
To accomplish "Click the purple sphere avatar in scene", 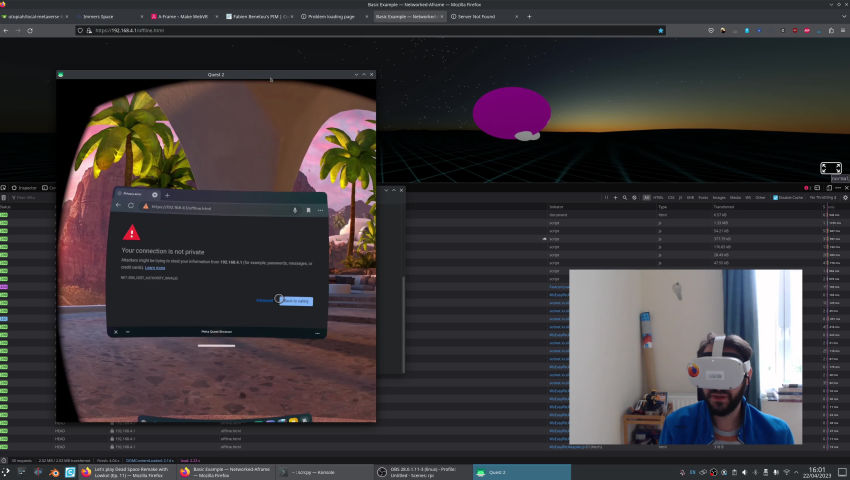I will (x=512, y=112).
